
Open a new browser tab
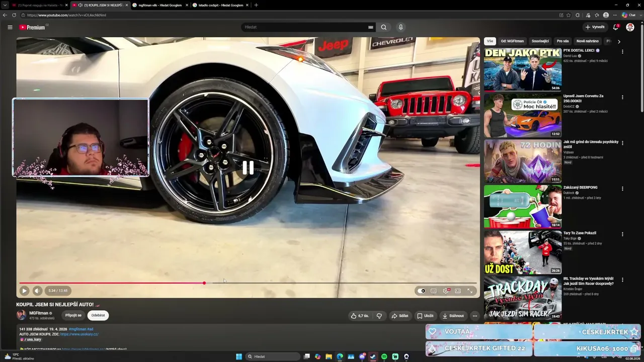click(256, 5)
